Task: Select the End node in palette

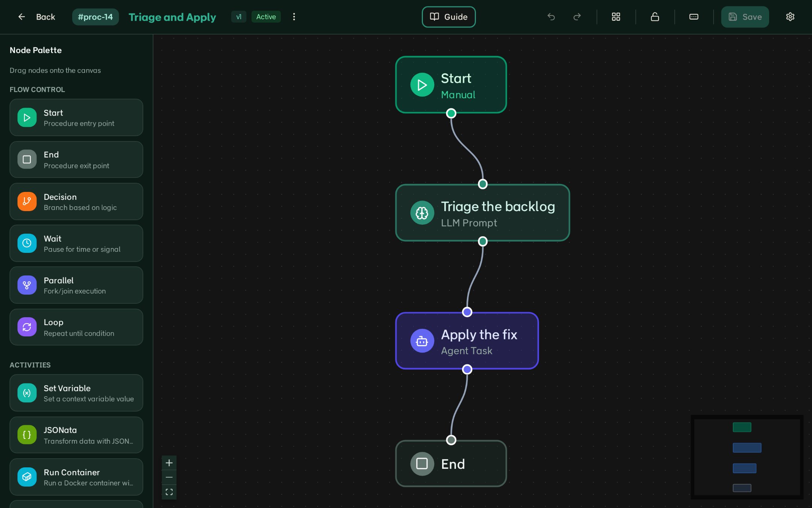Action: click(76, 160)
